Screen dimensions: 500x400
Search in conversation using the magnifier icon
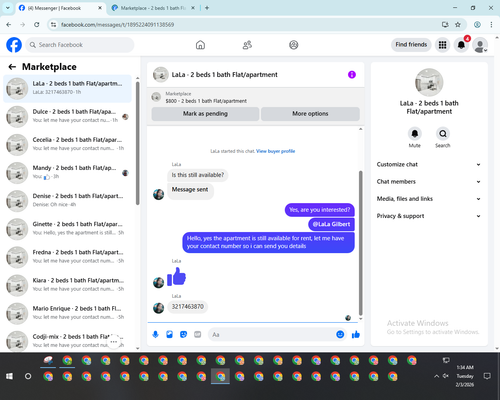click(x=443, y=134)
